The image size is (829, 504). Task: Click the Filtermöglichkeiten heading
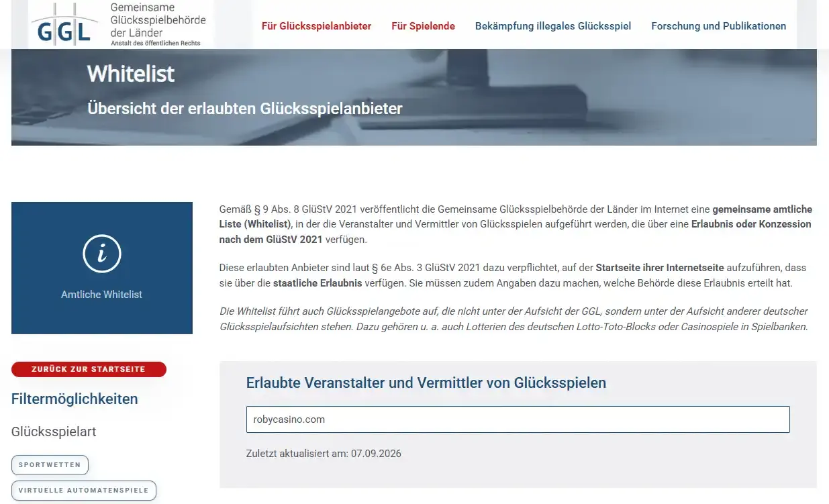tap(75, 399)
